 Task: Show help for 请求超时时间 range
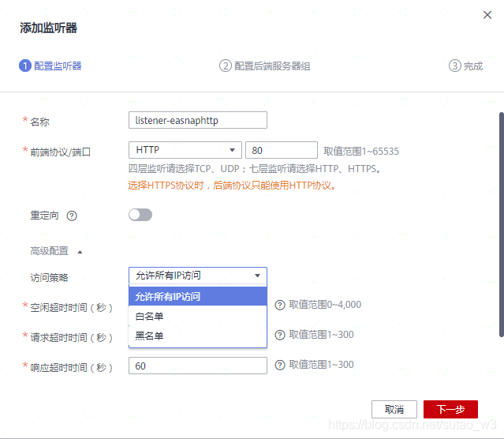[280, 335]
